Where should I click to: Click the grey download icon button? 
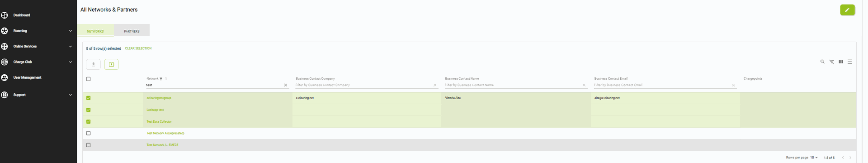click(x=93, y=64)
